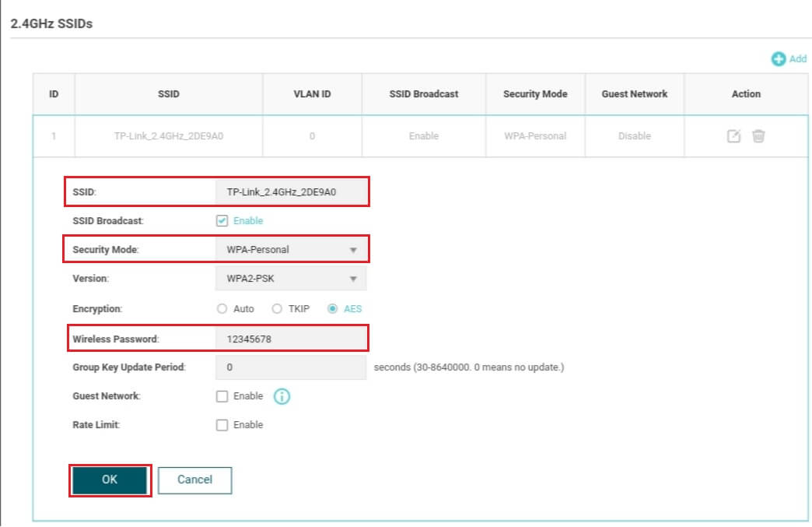This screenshot has width=812, height=527.
Task: Click the SSID Broadcast column header
Action: (424, 94)
